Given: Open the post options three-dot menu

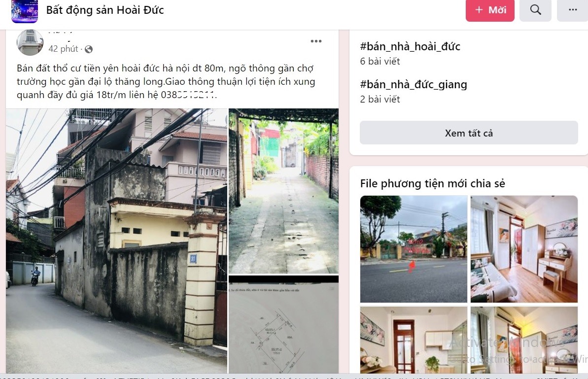Looking at the screenshot, I should click(x=316, y=41).
